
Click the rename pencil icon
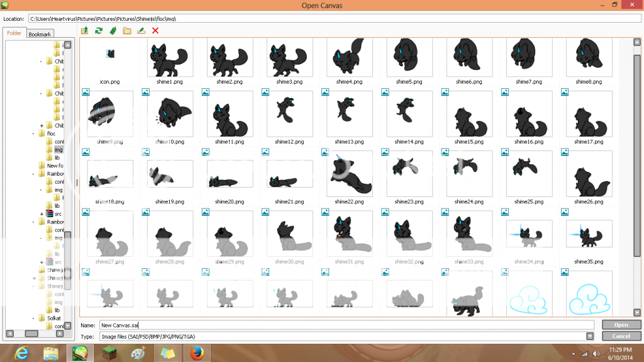141,30
